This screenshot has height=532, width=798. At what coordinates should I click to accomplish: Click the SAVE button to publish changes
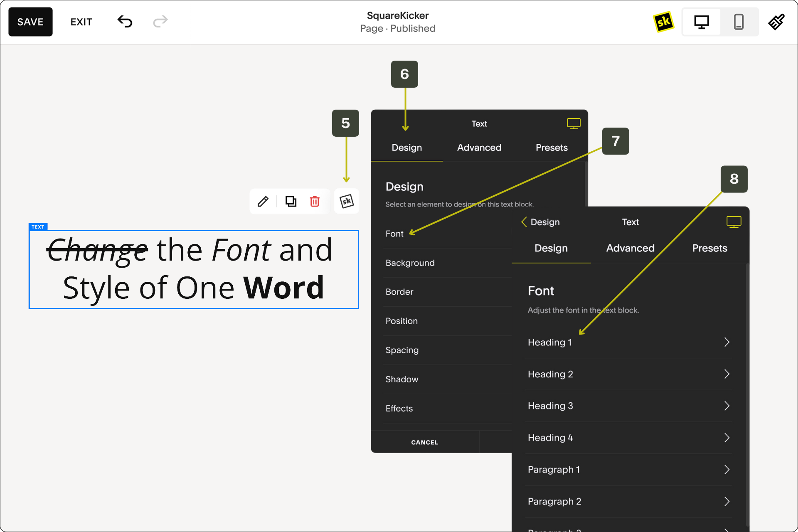[x=30, y=22]
